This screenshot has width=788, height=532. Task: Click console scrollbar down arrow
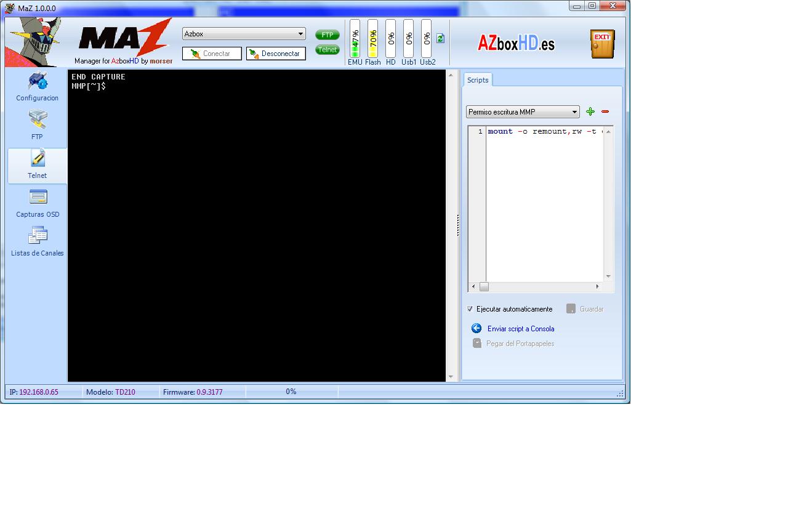click(x=451, y=377)
